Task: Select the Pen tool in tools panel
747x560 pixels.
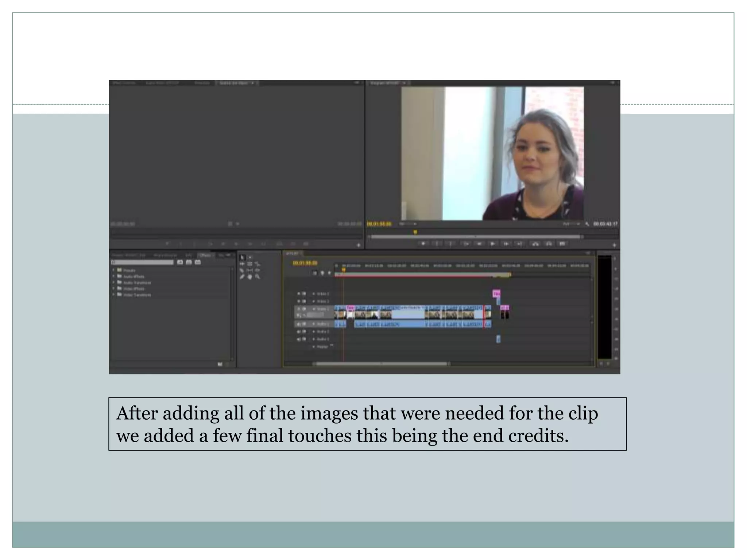Action: pos(242,277)
